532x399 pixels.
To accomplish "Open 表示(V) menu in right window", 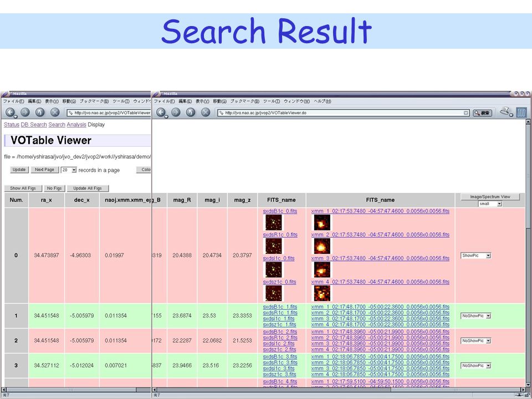I will pos(202,101).
